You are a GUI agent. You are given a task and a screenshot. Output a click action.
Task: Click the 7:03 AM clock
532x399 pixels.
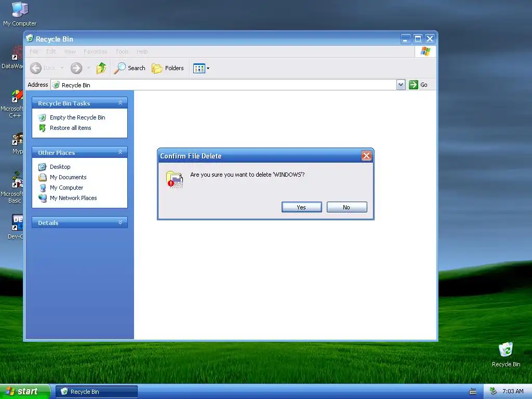[513, 392]
